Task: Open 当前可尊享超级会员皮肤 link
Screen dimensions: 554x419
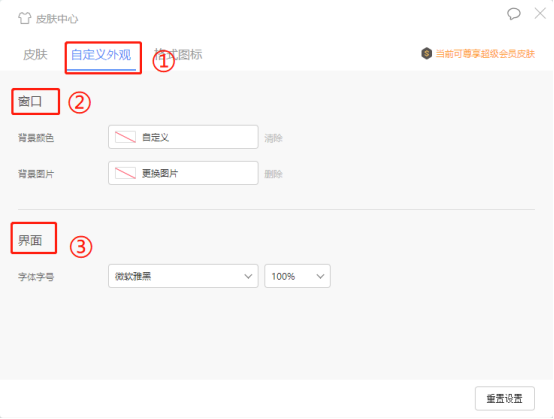Action: 485,54
